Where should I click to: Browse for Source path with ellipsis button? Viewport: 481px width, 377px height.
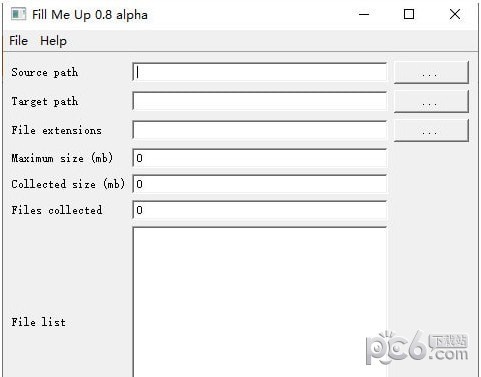point(431,72)
